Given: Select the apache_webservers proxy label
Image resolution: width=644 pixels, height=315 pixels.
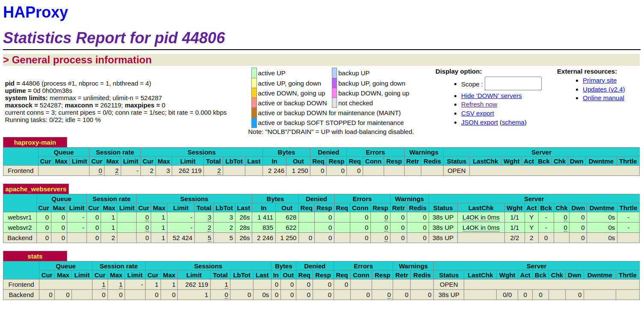Looking at the screenshot, I should 36,189.
